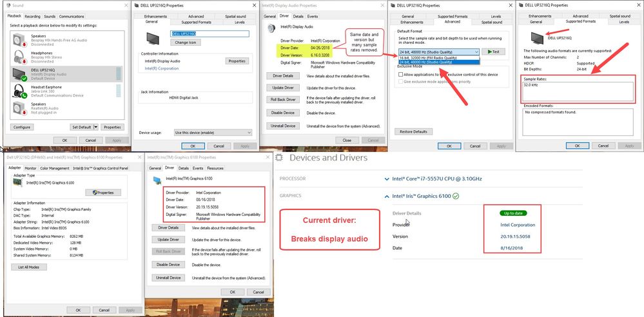Select Headphones Beoplay H9i Stereo device icon
This screenshot has width=644, height=317.
(x=19, y=57)
